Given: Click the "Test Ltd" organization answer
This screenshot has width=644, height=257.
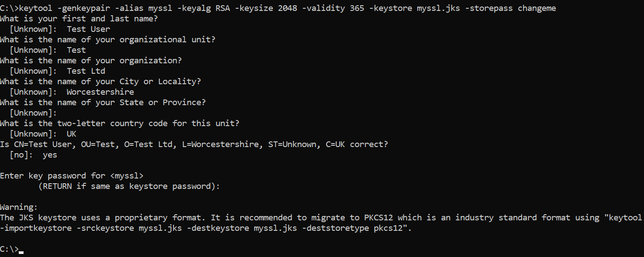Looking at the screenshot, I should click(86, 71).
